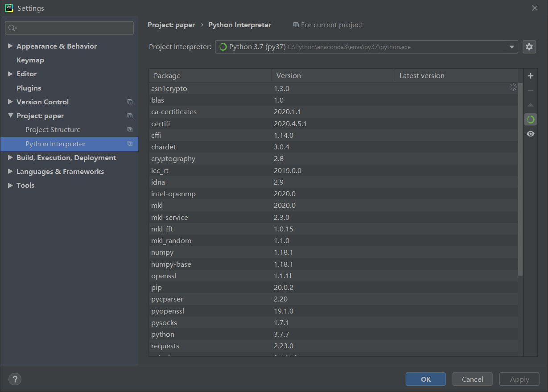Image resolution: width=548 pixels, height=392 pixels.
Task: Confirm settings with the OK button
Action: click(x=425, y=379)
